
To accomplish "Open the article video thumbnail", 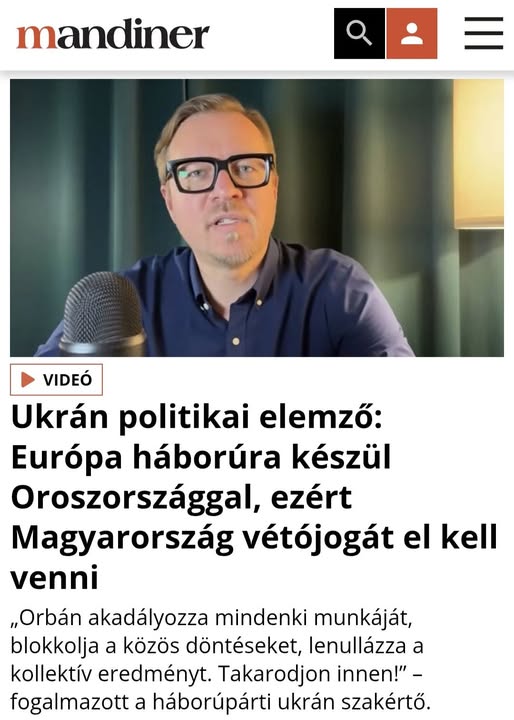I will 257,218.
